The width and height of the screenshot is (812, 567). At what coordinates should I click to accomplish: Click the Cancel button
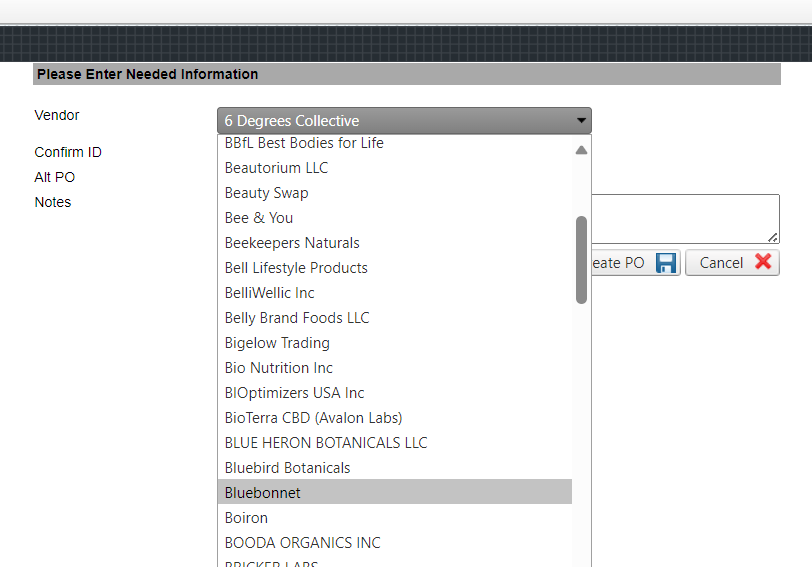pos(732,263)
